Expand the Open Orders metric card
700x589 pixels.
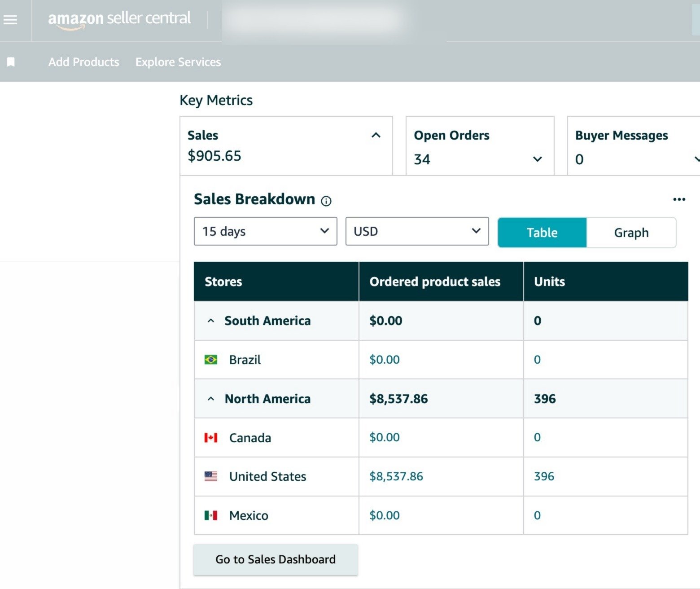point(537,159)
